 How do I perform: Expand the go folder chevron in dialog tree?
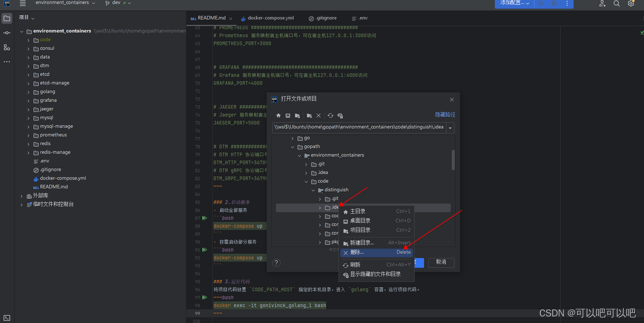tap(293, 138)
